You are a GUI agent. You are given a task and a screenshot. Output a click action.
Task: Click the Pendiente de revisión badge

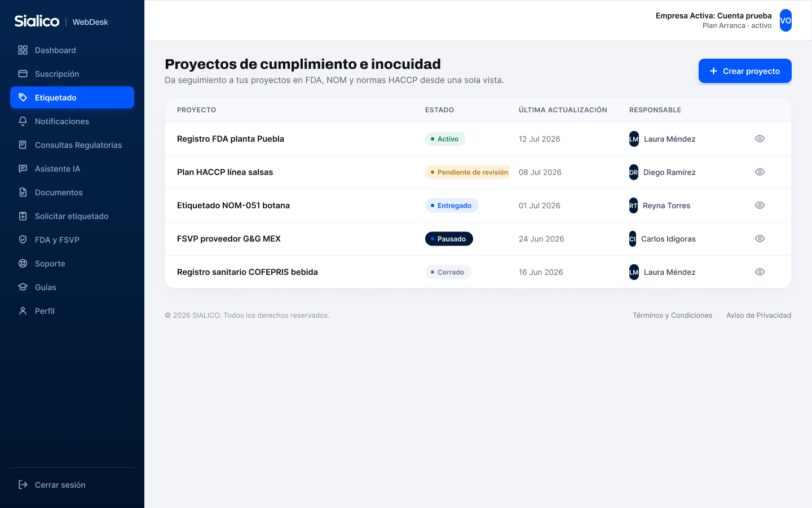(x=467, y=172)
